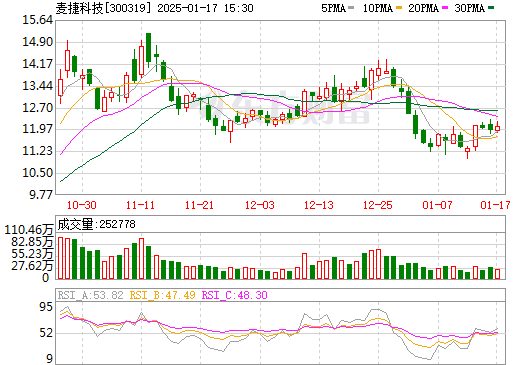The width and height of the screenshot is (520, 365).
Task: Click the RSI_B:47.49 indicator label
Action: [163, 295]
